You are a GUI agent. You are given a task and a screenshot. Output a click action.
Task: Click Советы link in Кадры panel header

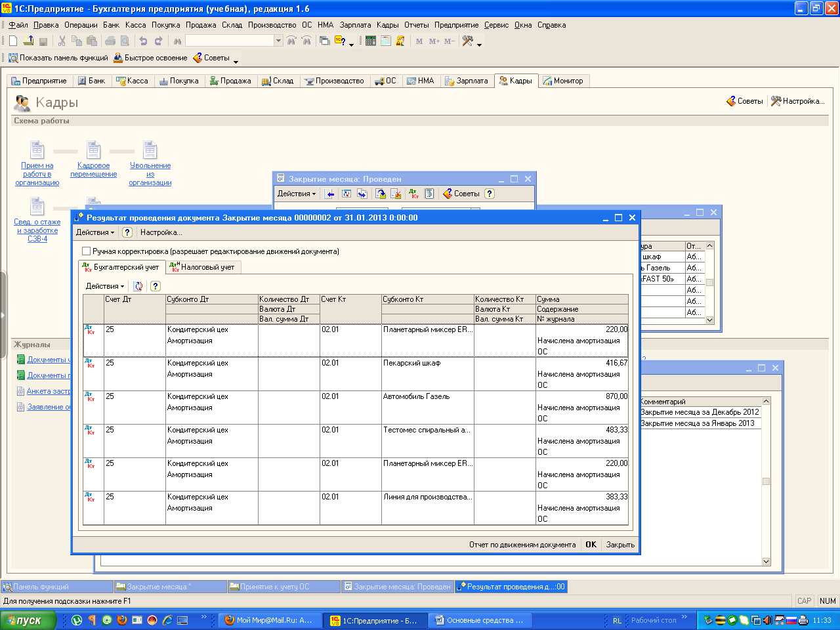point(745,101)
